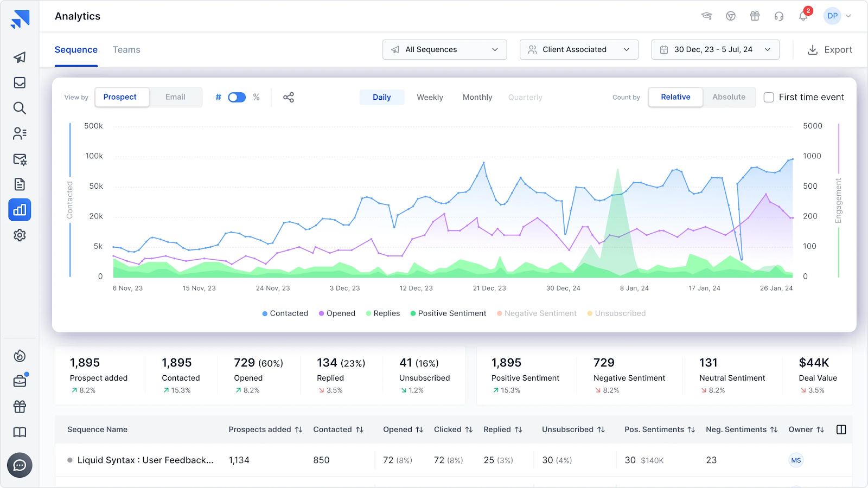Open the Client Associated filter dropdown
868x488 pixels.
578,49
